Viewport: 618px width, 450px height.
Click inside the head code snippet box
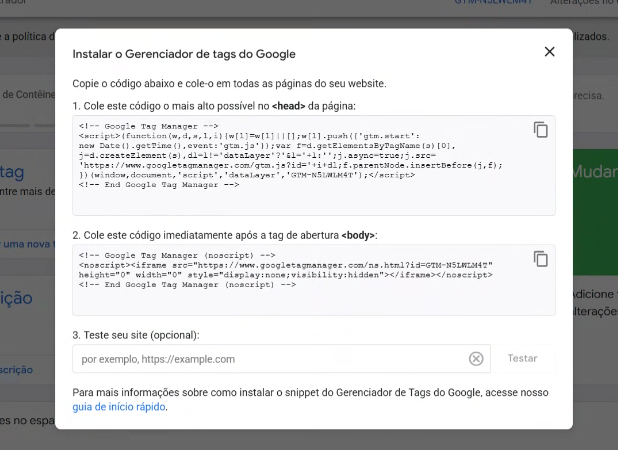pos(314,165)
